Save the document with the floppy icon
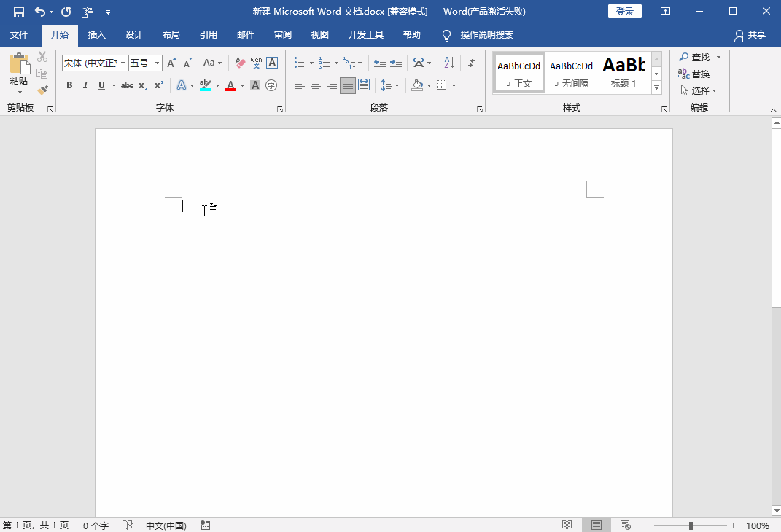 [19, 12]
